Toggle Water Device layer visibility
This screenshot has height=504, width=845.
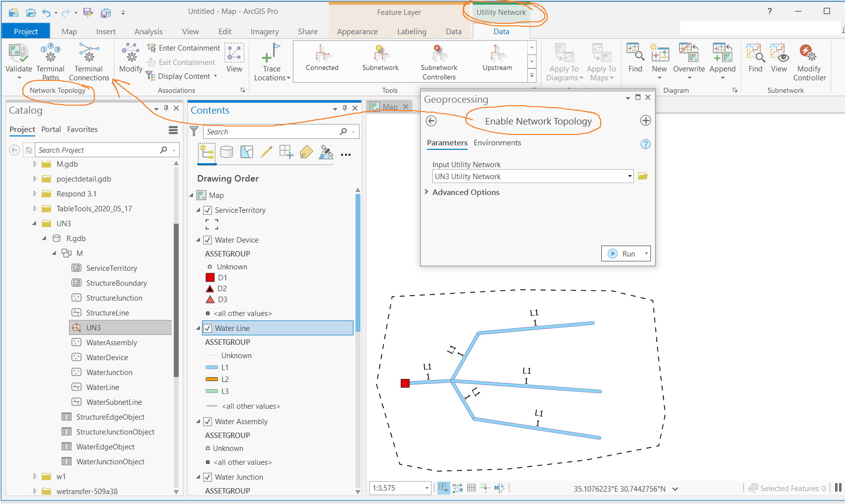(x=208, y=240)
